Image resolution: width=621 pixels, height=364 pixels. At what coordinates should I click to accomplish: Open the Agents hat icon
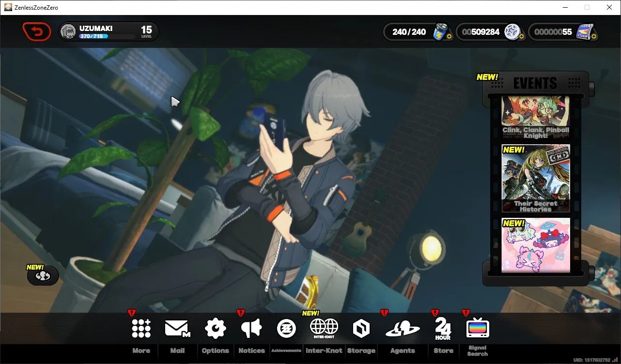[x=403, y=329]
